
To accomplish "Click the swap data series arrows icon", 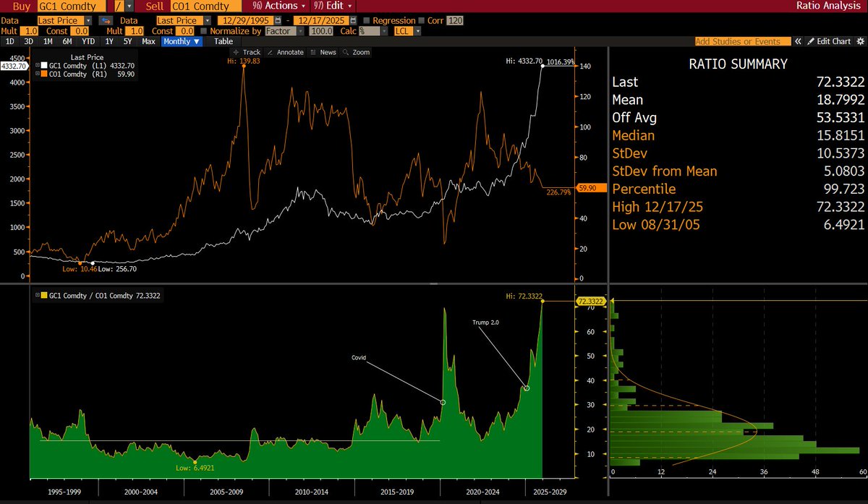I will (x=106, y=21).
